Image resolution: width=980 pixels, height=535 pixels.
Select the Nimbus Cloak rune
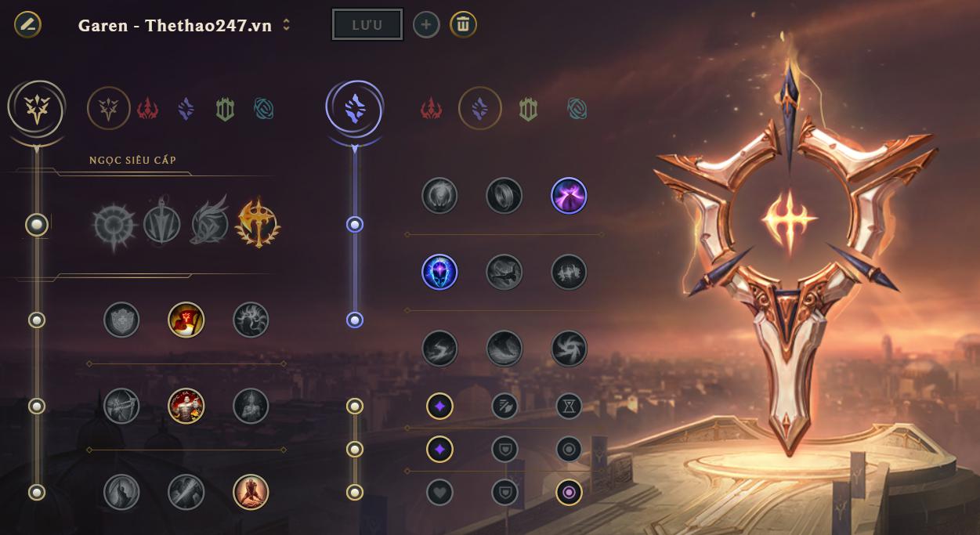tap(569, 196)
